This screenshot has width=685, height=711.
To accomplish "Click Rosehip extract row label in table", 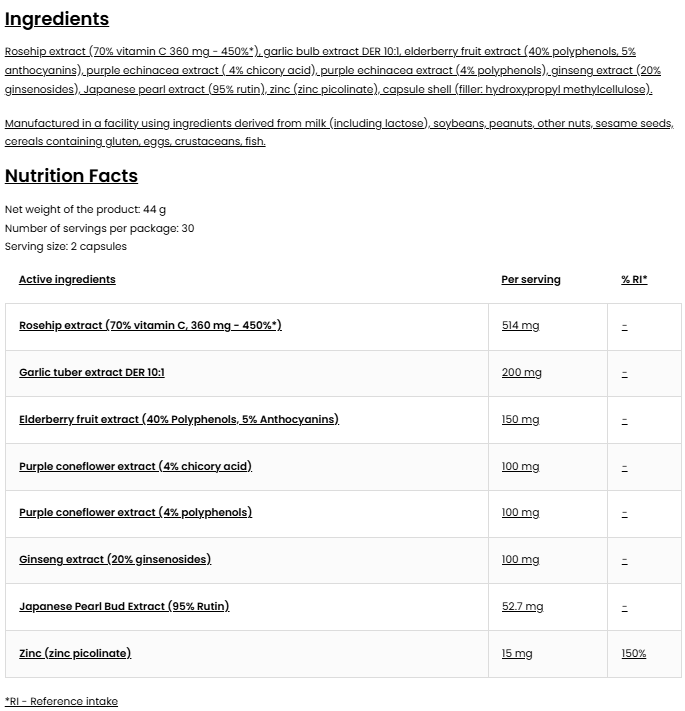I will tap(150, 325).
